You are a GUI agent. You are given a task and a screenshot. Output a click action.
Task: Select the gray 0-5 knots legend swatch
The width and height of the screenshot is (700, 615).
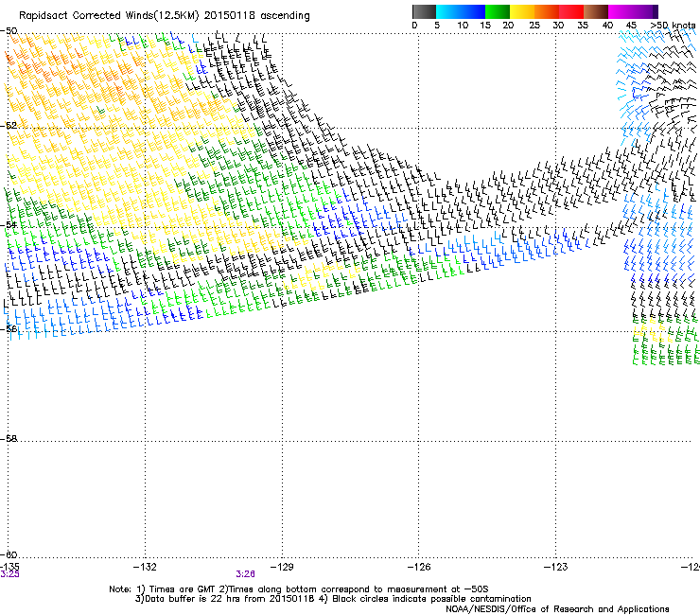coord(424,11)
